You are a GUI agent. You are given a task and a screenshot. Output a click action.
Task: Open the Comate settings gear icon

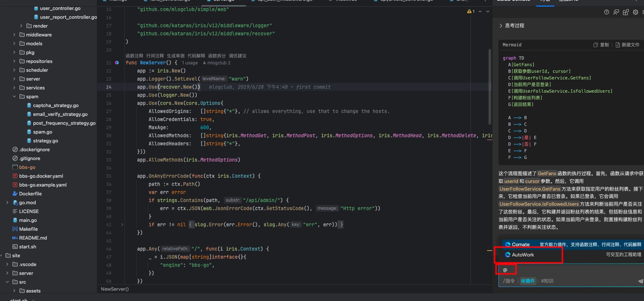point(636,12)
